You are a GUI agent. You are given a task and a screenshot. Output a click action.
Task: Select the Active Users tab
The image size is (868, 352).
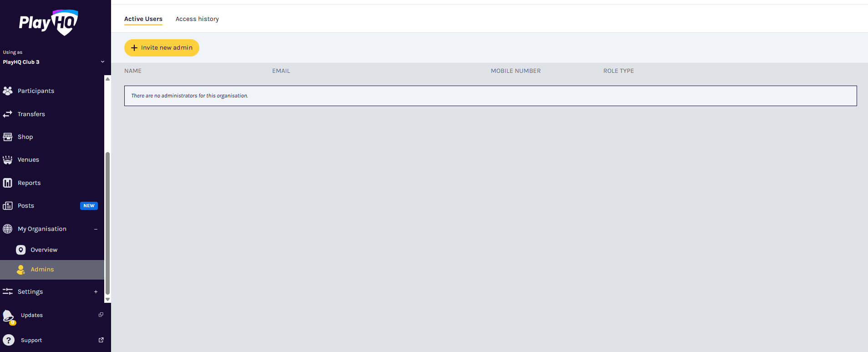143,19
